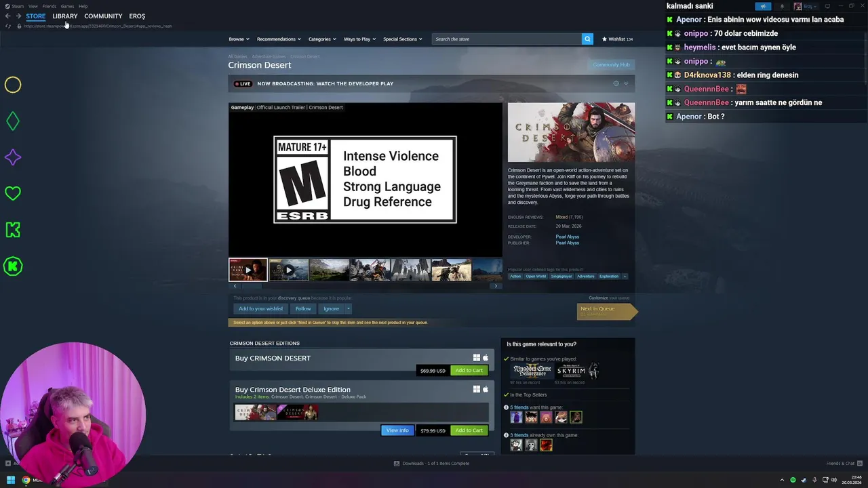Click the green K logo overlay icon
The image size is (868, 488).
[x=13, y=230]
